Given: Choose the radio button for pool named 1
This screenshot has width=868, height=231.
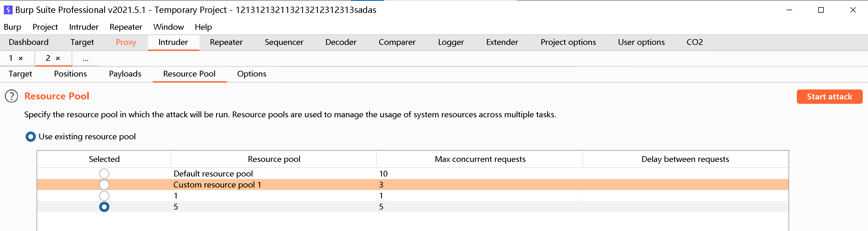Looking at the screenshot, I should (x=104, y=195).
